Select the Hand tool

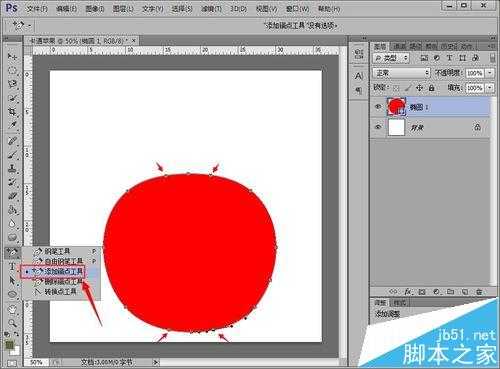tap(12, 310)
